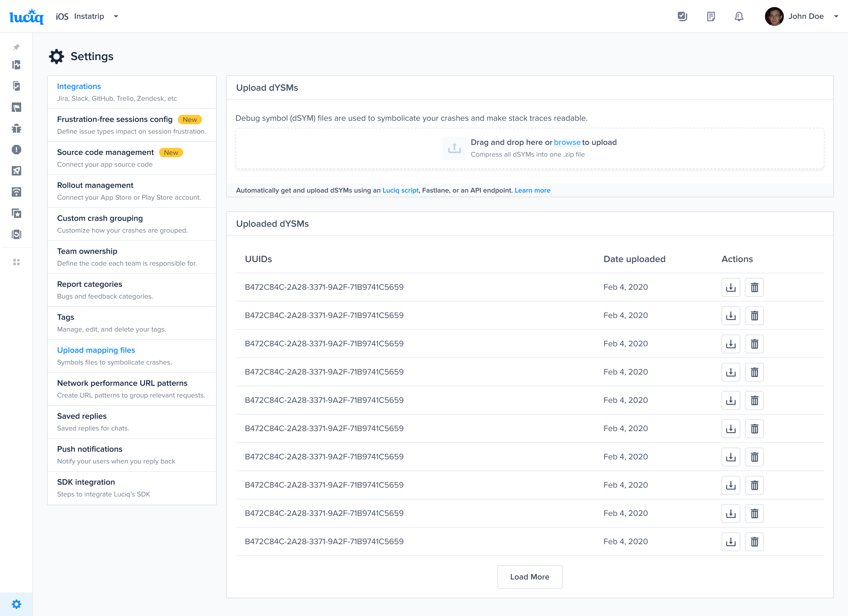Open the session replay sidebar icon

click(16, 234)
